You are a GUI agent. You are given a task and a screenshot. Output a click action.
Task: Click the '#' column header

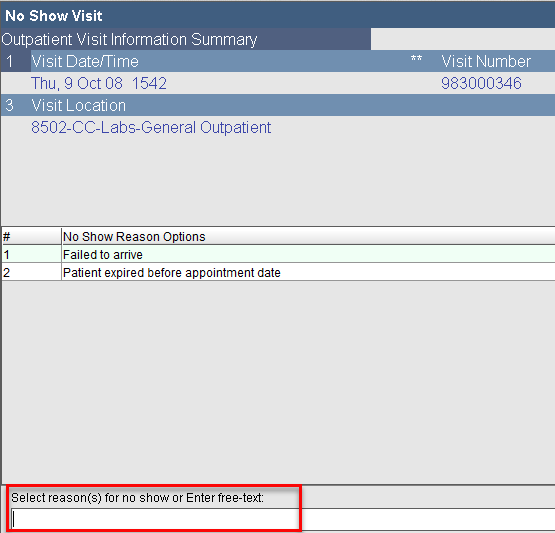tap(32, 236)
